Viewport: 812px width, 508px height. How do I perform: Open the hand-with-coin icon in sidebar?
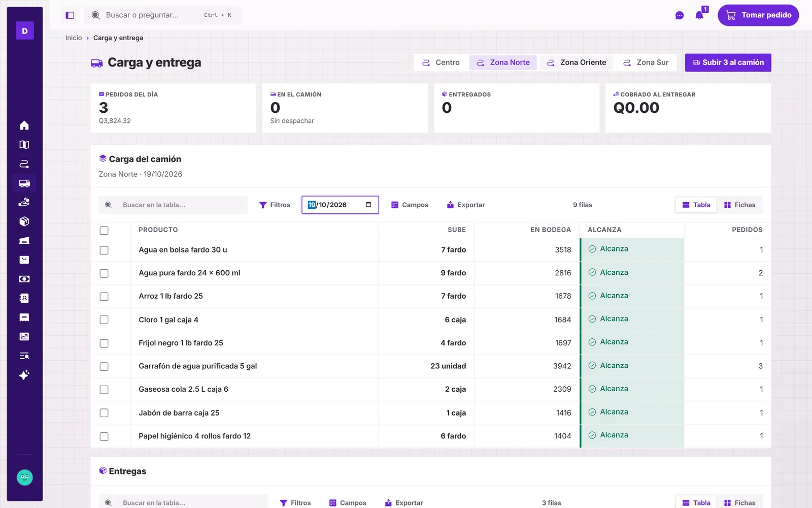click(24, 202)
